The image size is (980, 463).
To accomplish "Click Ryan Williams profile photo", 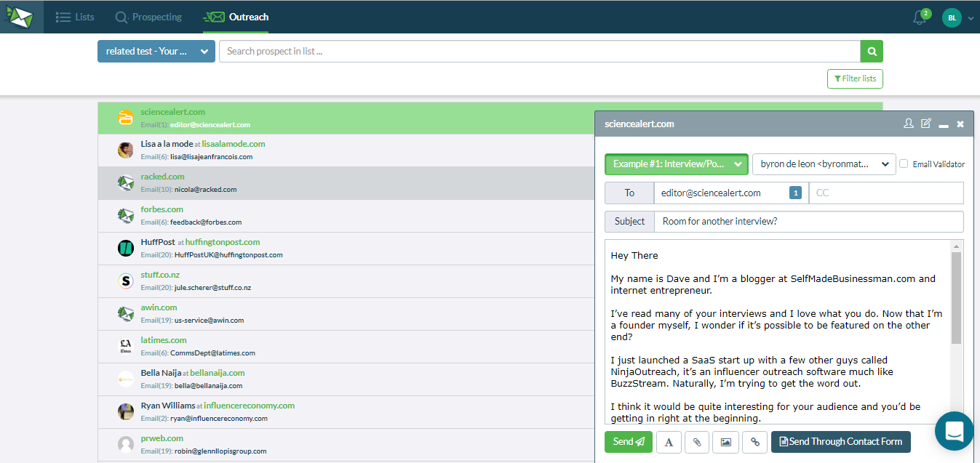I will coord(126,411).
